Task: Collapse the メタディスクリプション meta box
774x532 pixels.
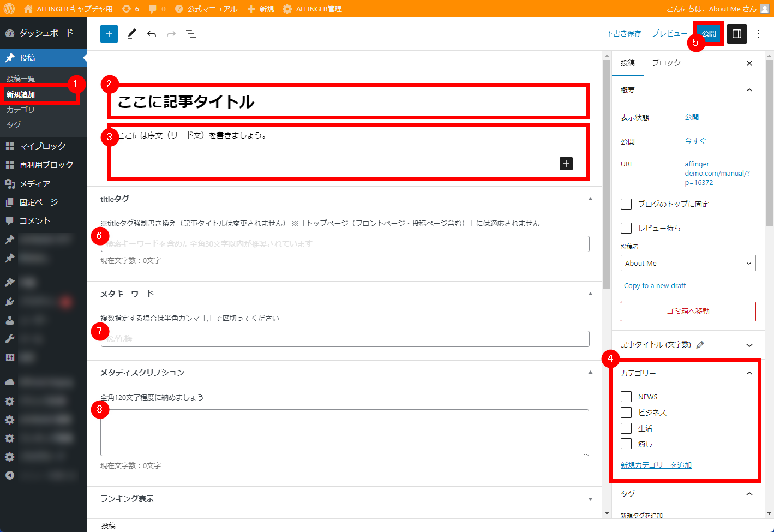Action: click(590, 373)
